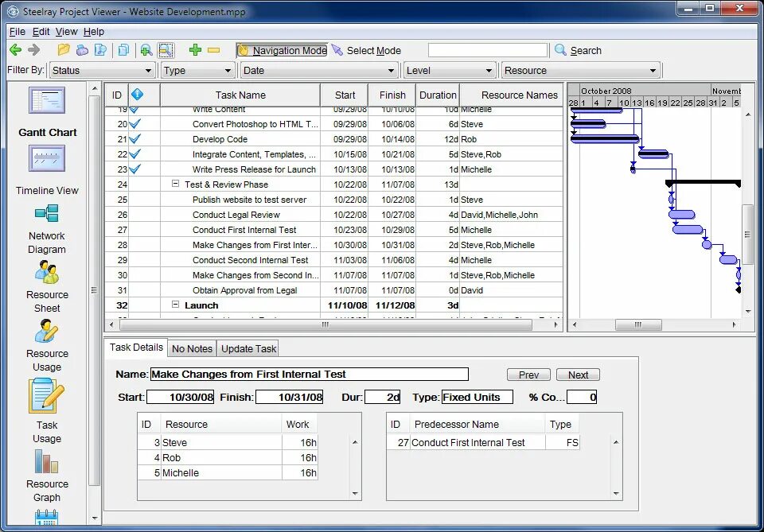Open the Edit menu
The width and height of the screenshot is (764, 532).
click(x=41, y=32)
